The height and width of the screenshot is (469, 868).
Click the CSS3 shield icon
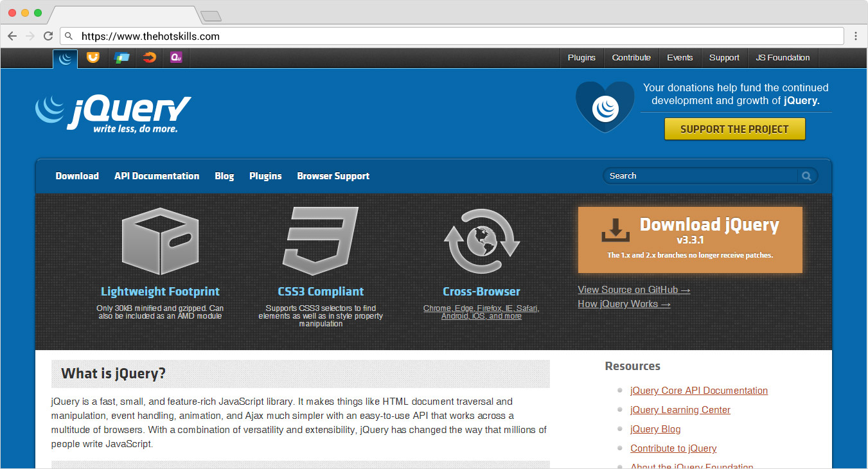pyautogui.click(x=321, y=241)
